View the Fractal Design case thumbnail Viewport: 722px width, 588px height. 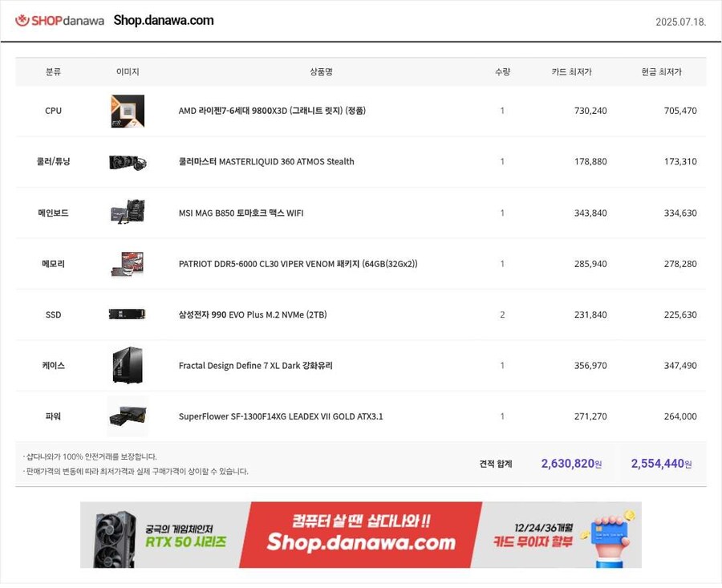[x=128, y=365]
